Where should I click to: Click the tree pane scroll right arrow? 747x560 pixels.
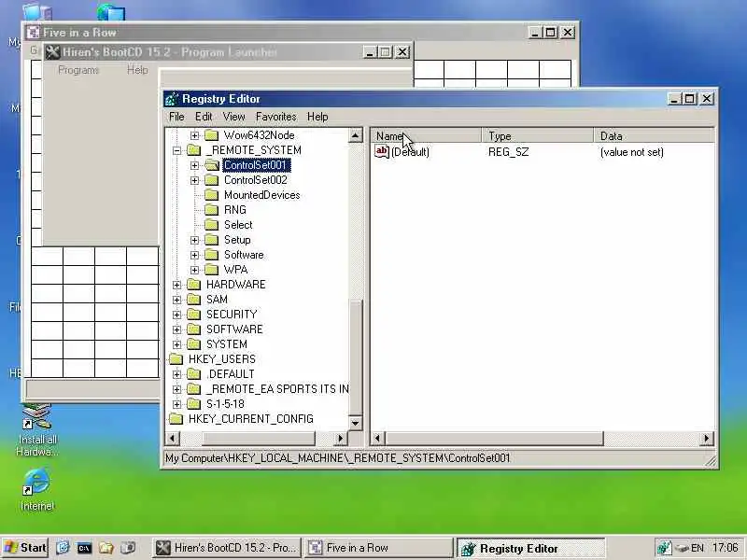tap(340, 438)
